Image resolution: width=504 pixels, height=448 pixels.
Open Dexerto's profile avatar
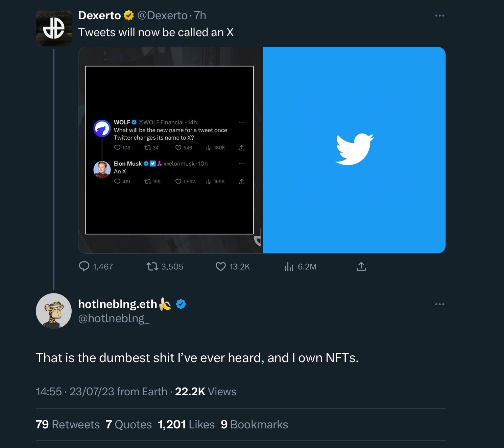pyautogui.click(x=54, y=28)
